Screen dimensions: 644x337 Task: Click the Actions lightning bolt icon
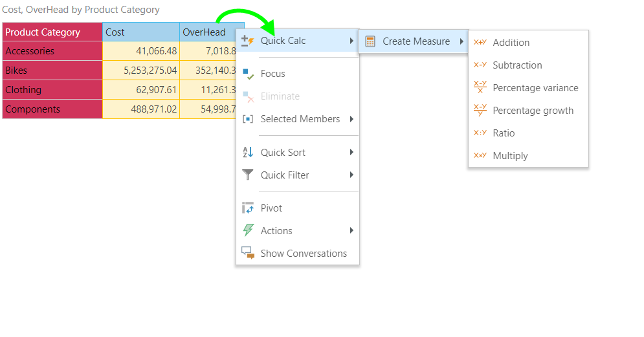pos(247,231)
